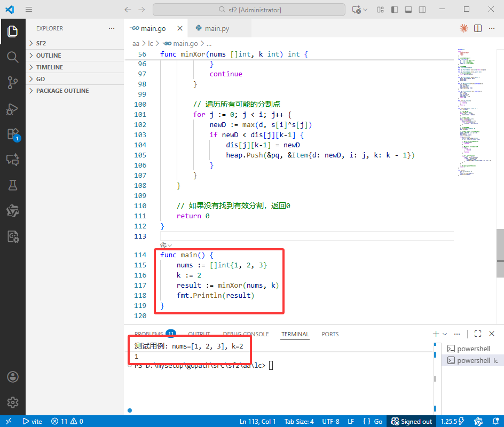This screenshot has width=504, height=427.
Task: Open Customize Layout button in title bar
Action: click(x=381, y=10)
